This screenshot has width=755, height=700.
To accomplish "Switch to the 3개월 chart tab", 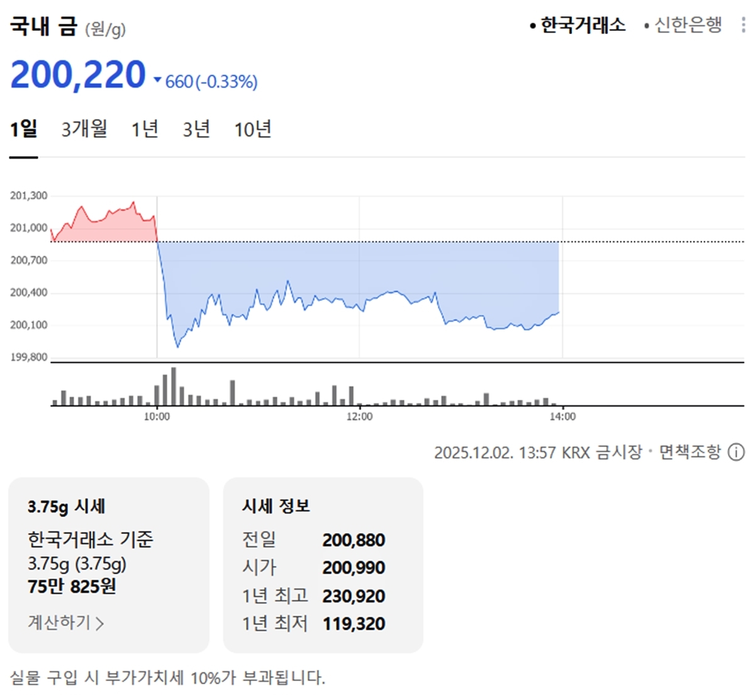I will coord(84,130).
